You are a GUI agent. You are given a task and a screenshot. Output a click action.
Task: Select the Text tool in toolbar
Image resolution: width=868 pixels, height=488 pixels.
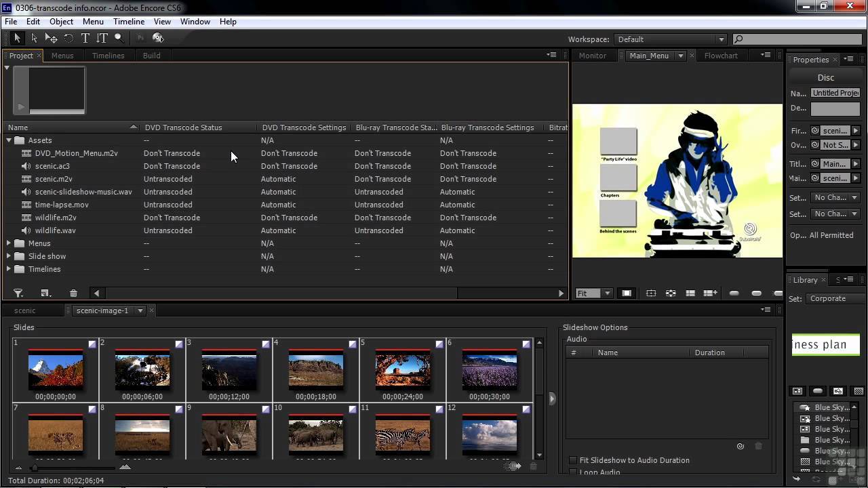tap(85, 39)
